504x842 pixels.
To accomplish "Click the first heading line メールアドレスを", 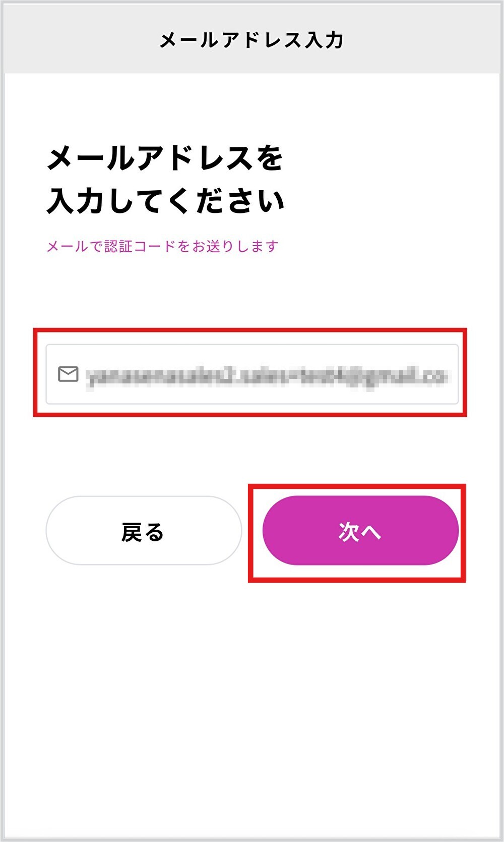I will 165,158.
